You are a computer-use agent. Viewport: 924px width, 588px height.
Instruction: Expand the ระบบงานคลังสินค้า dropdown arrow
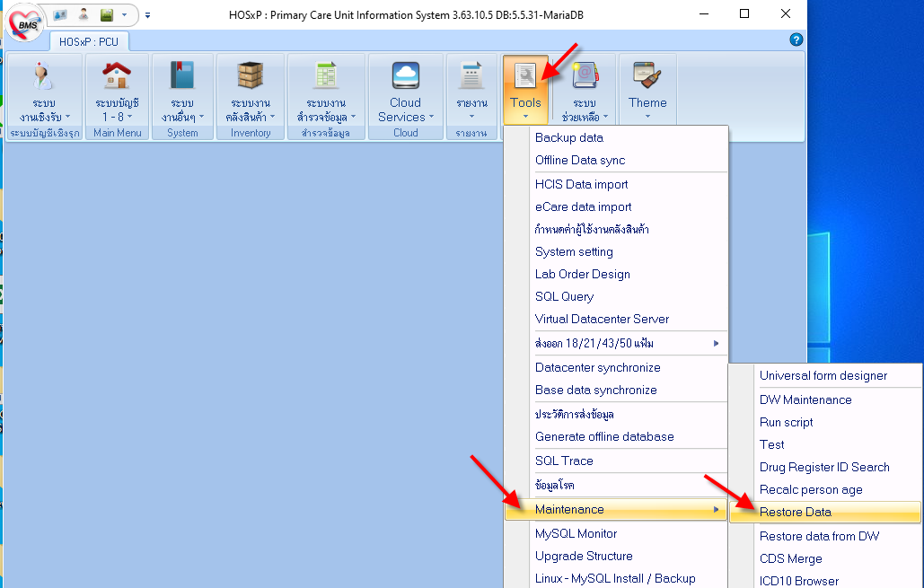pos(272,117)
